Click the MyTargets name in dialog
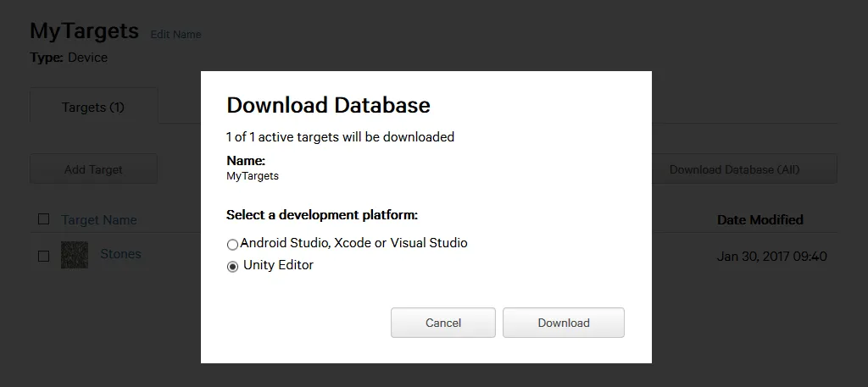This screenshot has width=868, height=387. (x=253, y=176)
